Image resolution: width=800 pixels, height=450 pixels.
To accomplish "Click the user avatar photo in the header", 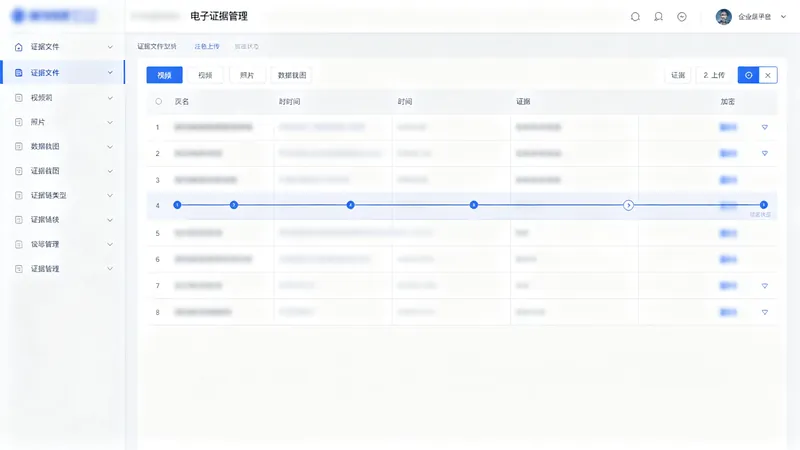I will click(x=723, y=17).
